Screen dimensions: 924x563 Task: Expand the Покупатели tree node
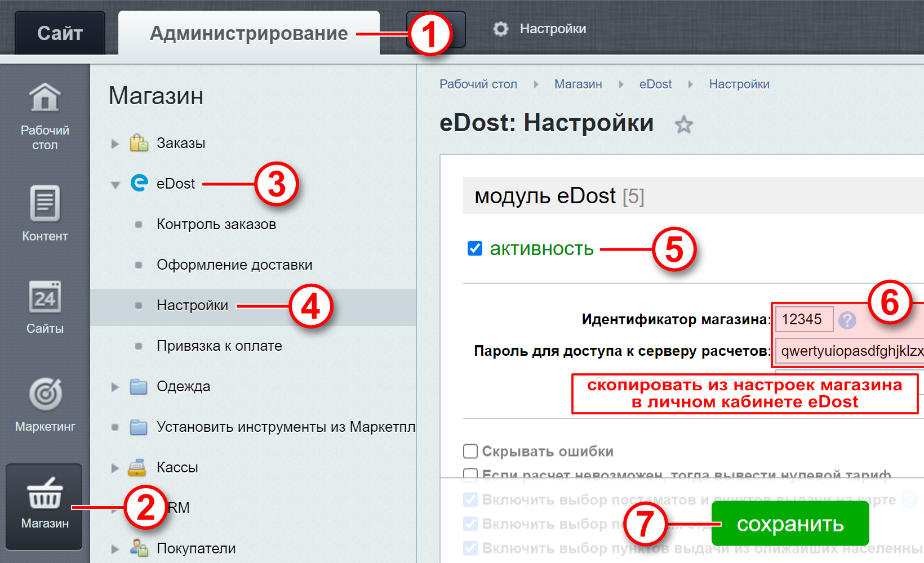click(115, 549)
